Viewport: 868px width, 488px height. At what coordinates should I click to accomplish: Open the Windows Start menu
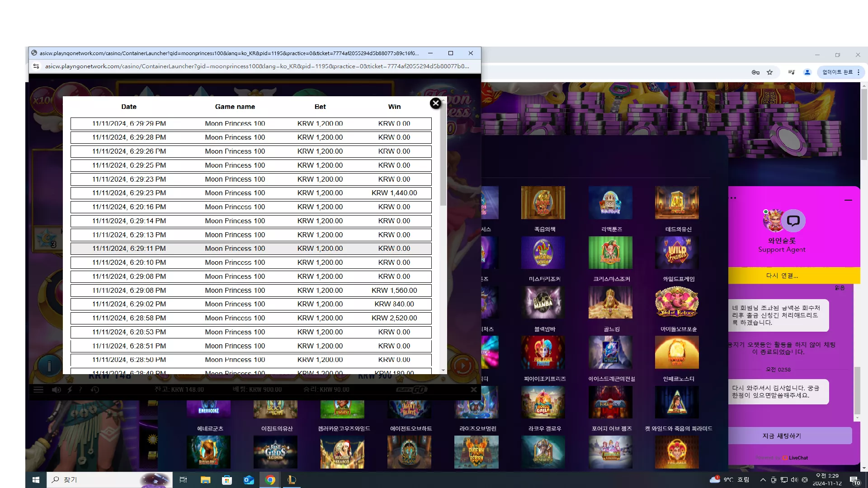click(x=36, y=480)
